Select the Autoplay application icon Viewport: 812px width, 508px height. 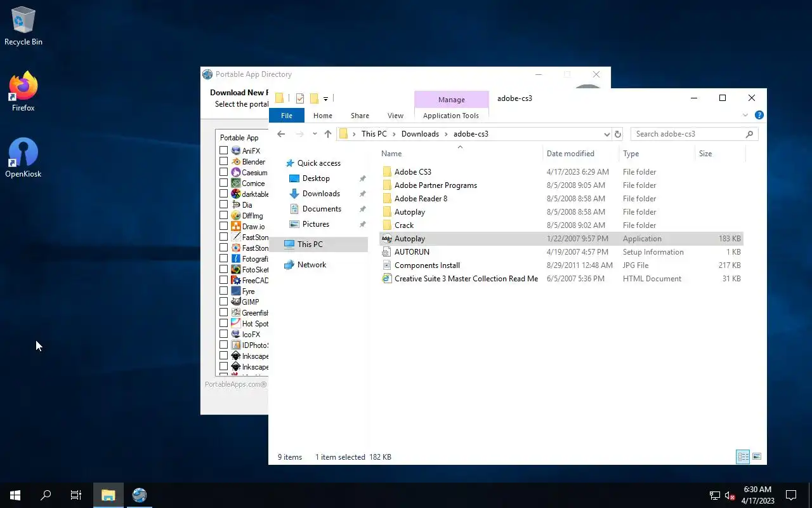tap(387, 239)
